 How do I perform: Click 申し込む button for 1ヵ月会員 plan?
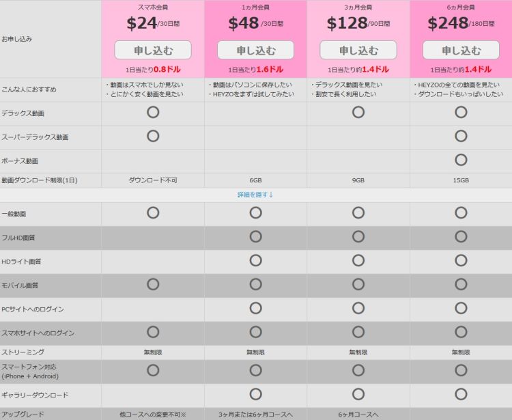[255, 50]
